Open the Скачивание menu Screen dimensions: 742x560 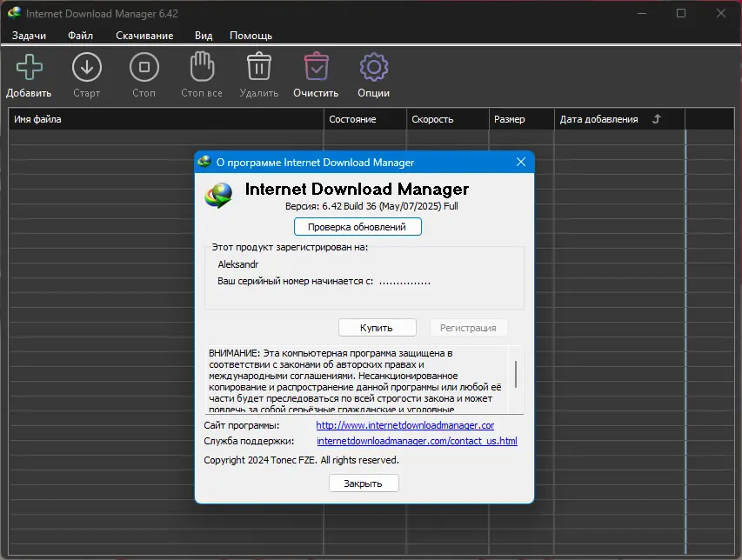[x=144, y=36]
